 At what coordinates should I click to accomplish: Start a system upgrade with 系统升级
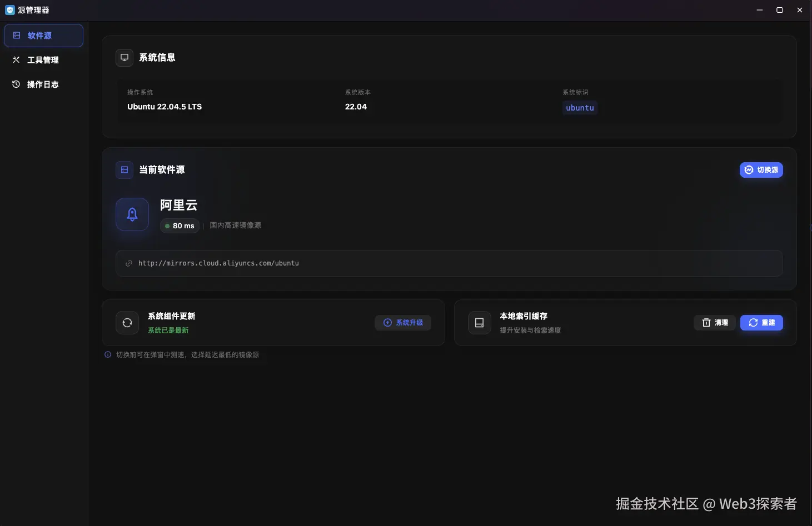tap(403, 322)
